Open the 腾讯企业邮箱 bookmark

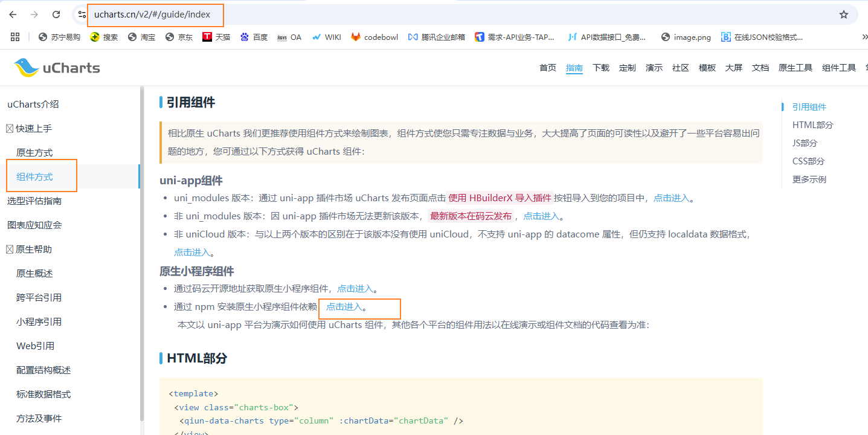(436, 37)
